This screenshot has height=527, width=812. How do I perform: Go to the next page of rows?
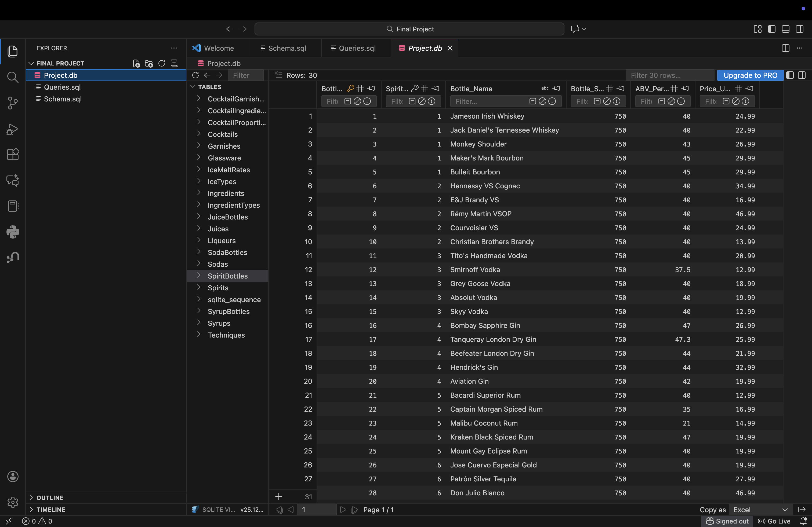343,510
